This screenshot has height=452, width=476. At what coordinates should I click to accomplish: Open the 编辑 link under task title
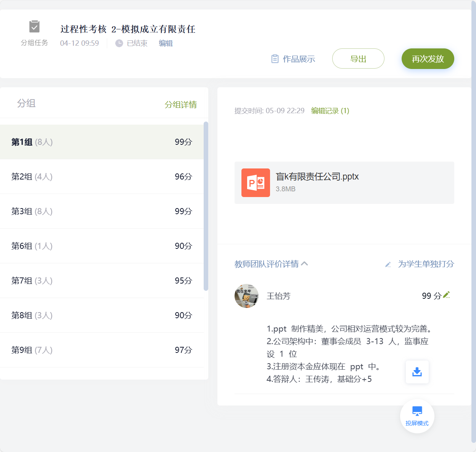[x=166, y=43]
